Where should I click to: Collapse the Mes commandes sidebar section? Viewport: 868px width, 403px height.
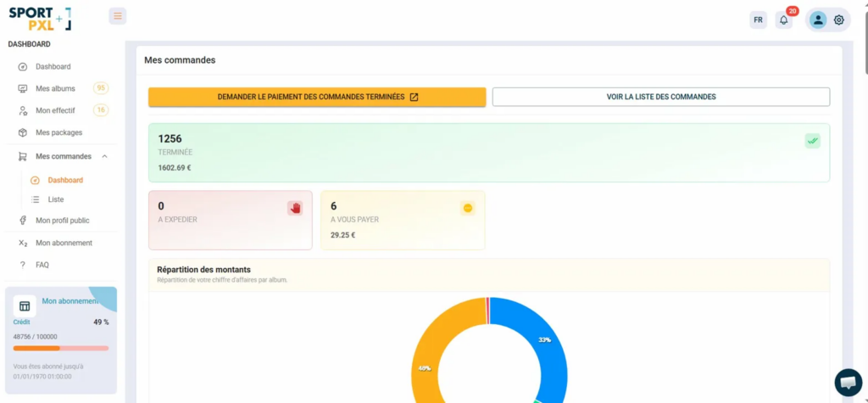104,156
